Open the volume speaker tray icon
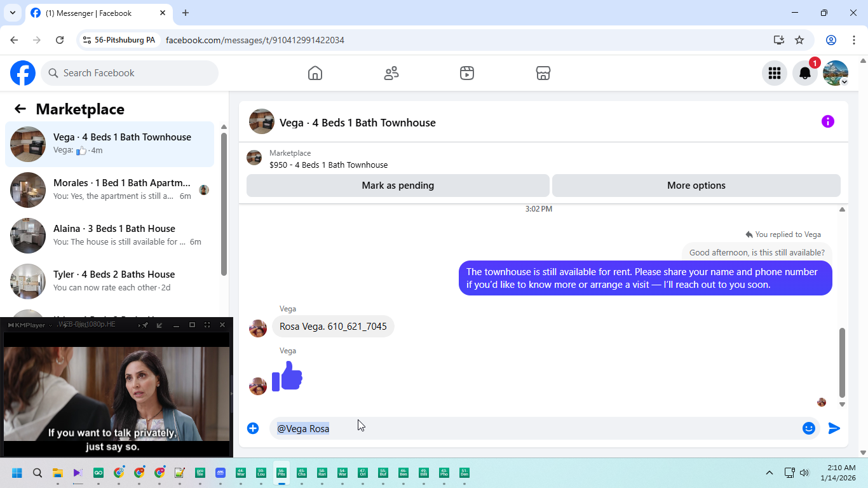The image size is (868, 488). coord(805,473)
